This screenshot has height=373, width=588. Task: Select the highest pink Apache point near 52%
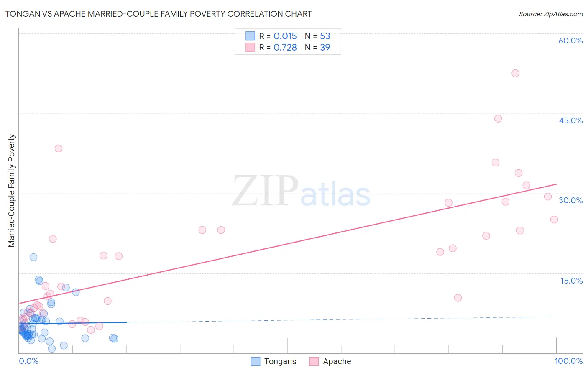(515, 73)
